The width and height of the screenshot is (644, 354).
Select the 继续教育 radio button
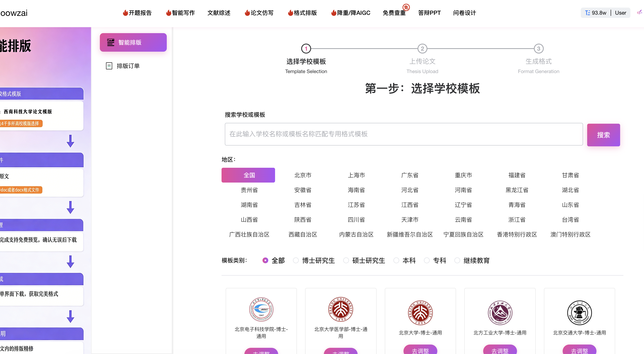(457, 260)
